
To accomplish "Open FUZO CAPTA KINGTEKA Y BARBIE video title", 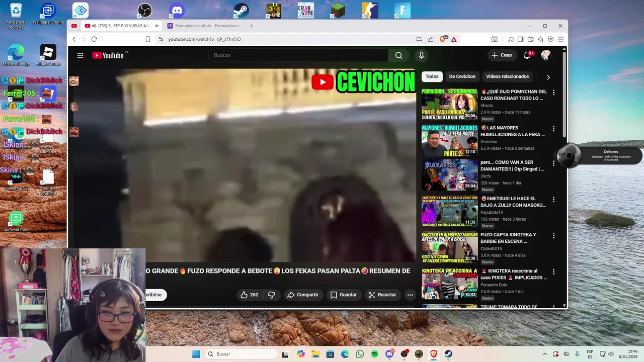I will point(508,238).
